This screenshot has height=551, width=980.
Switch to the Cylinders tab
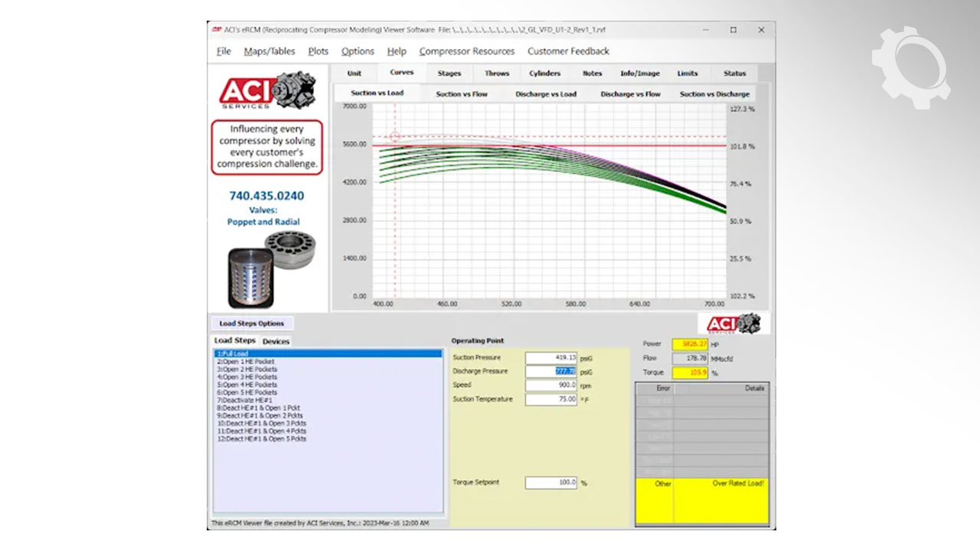coord(544,73)
